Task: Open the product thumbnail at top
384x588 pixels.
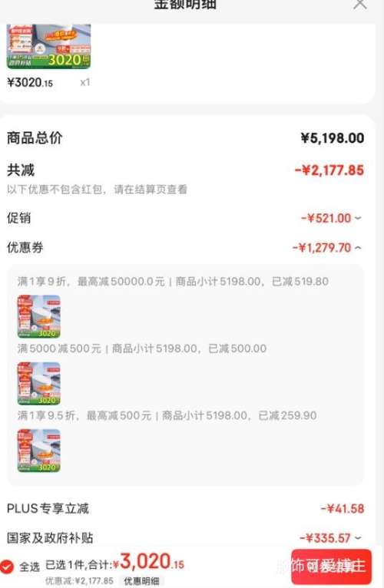Action: (x=49, y=47)
